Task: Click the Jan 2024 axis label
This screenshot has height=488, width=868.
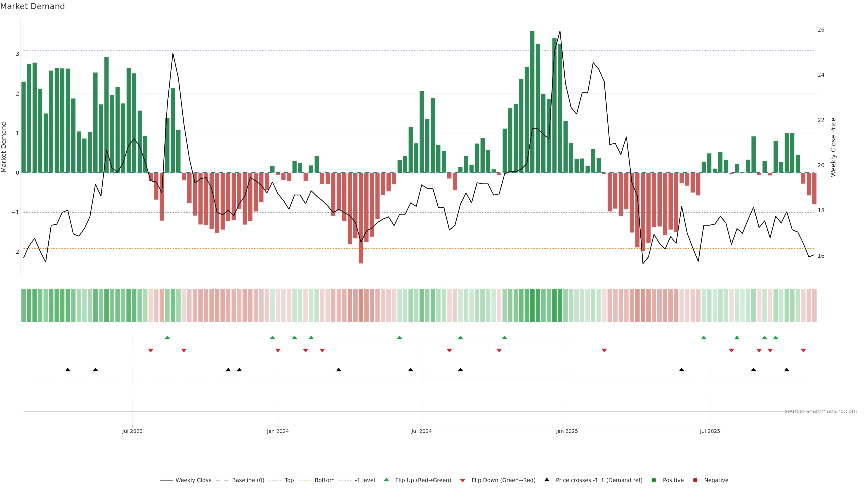Action: pyautogui.click(x=278, y=431)
